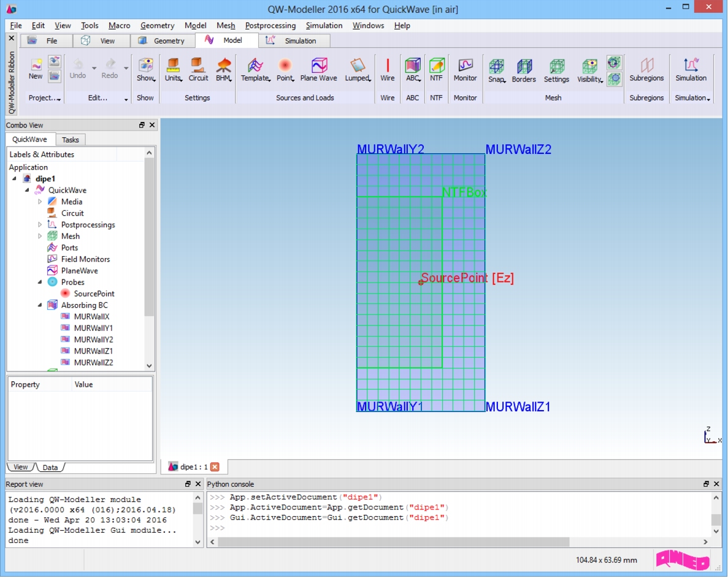This screenshot has height=578, width=728.
Task: Open the Monitor tool
Action: (x=466, y=70)
